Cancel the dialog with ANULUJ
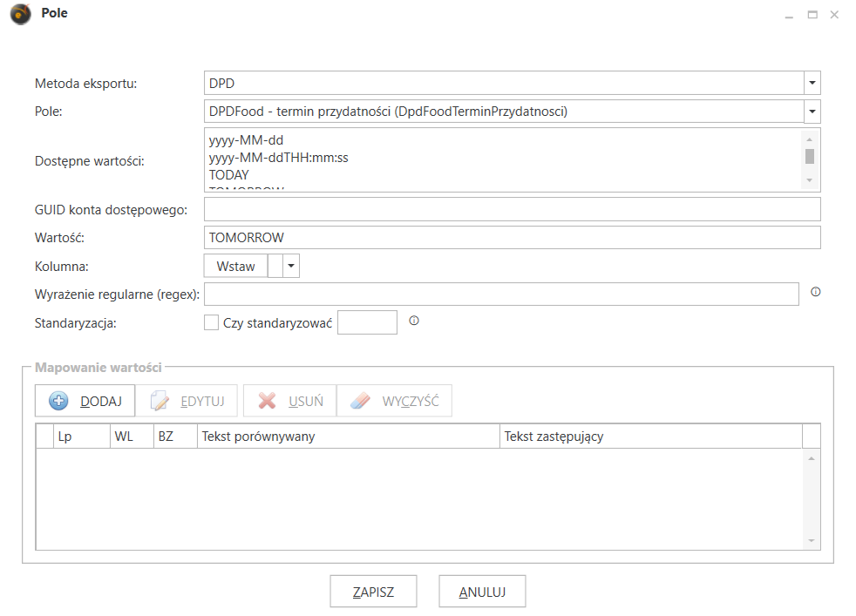Image resolution: width=856 pixels, height=616 pixels. [483, 592]
